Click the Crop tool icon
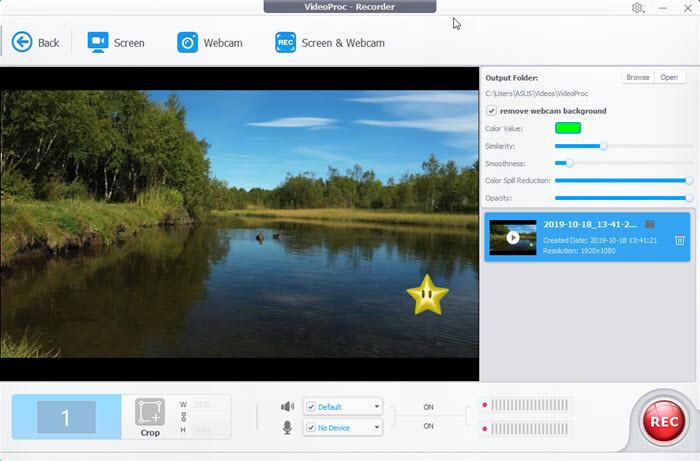The height and width of the screenshot is (461, 700). pyautogui.click(x=150, y=412)
